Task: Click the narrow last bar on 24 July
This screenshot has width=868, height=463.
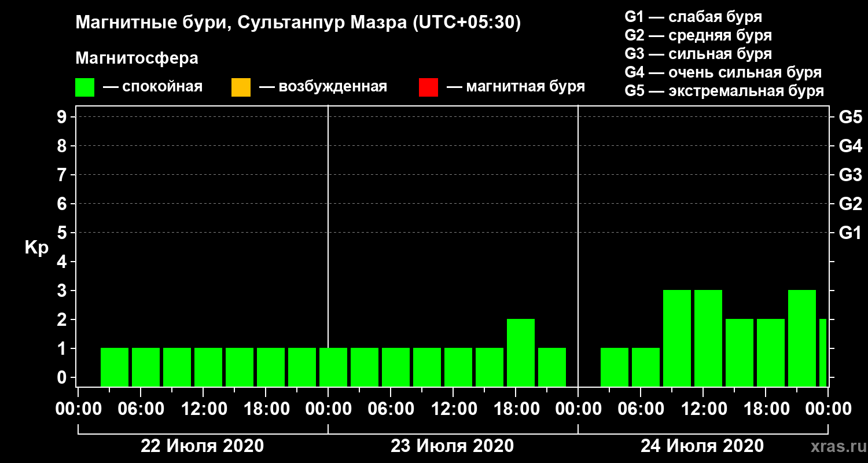Action: click(x=823, y=352)
